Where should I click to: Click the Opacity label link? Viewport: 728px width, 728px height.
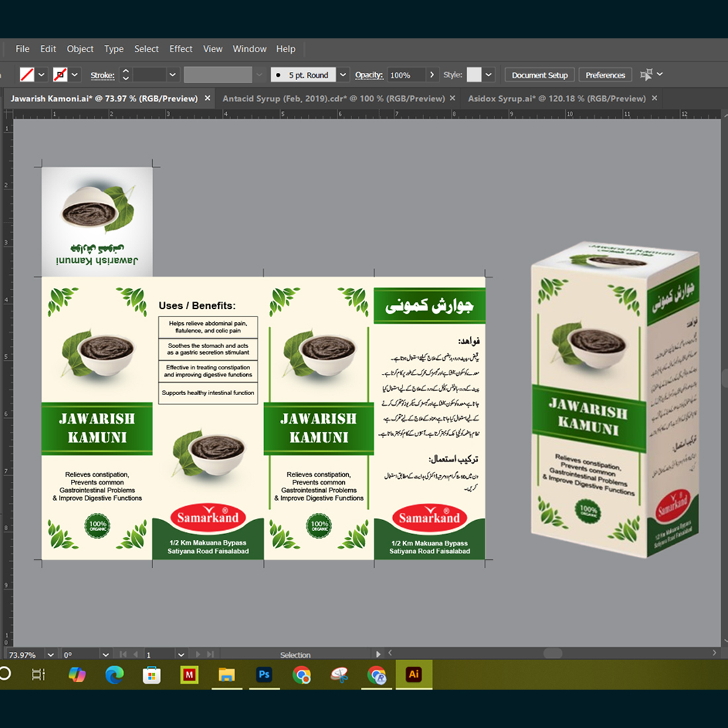click(x=369, y=75)
